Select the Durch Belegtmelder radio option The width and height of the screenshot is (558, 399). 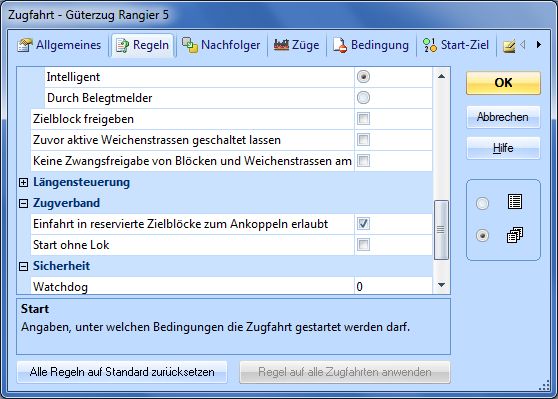click(x=363, y=98)
